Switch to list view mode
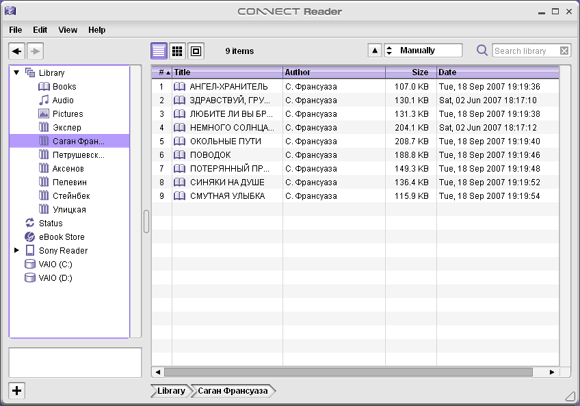Image resolution: width=580 pixels, height=406 pixels. 159,51
